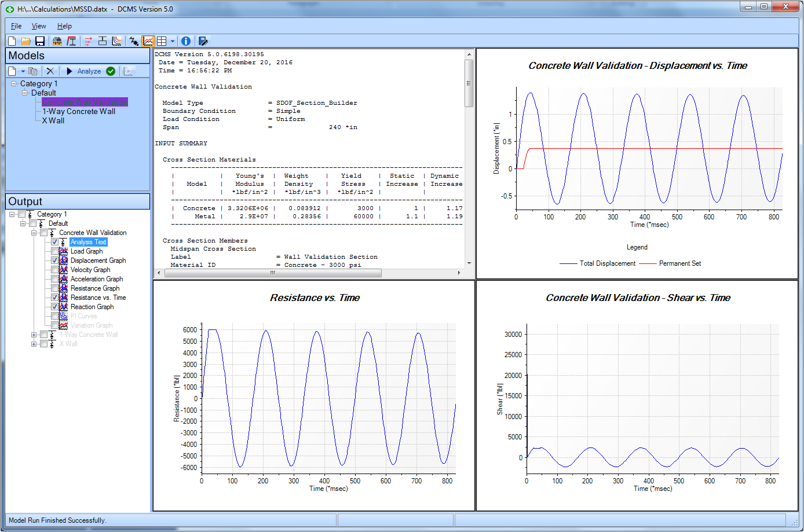The width and height of the screenshot is (804, 532).
Task: Uncheck the Reaction Graph checkbox
Action: click(x=55, y=307)
